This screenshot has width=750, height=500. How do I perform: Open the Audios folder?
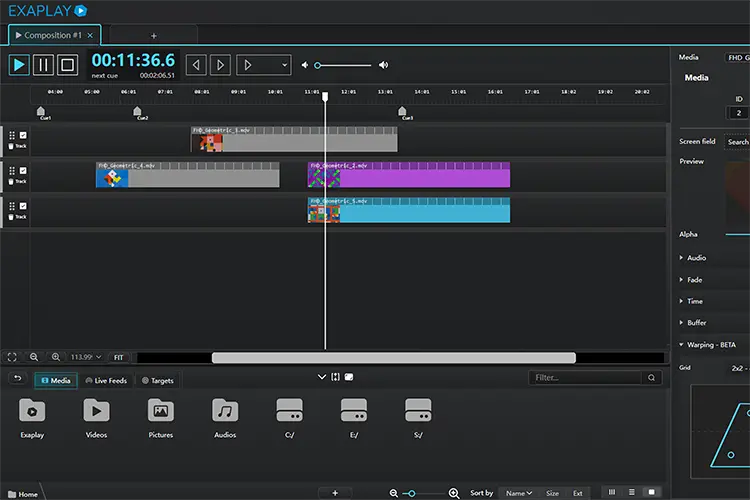[x=225, y=417]
